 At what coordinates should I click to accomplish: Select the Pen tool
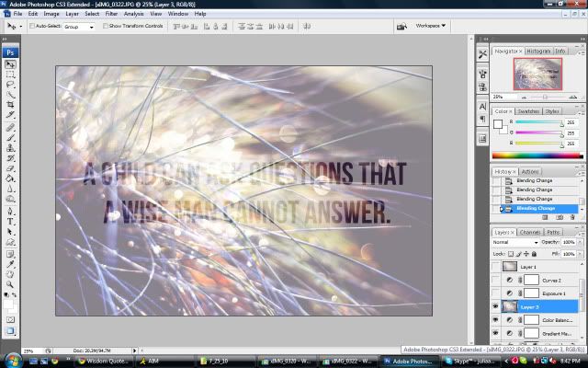pyautogui.click(x=10, y=212)
